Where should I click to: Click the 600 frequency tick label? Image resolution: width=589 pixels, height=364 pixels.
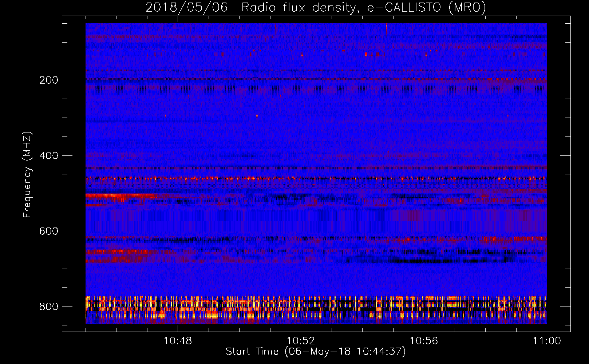[x=49, y=232]
